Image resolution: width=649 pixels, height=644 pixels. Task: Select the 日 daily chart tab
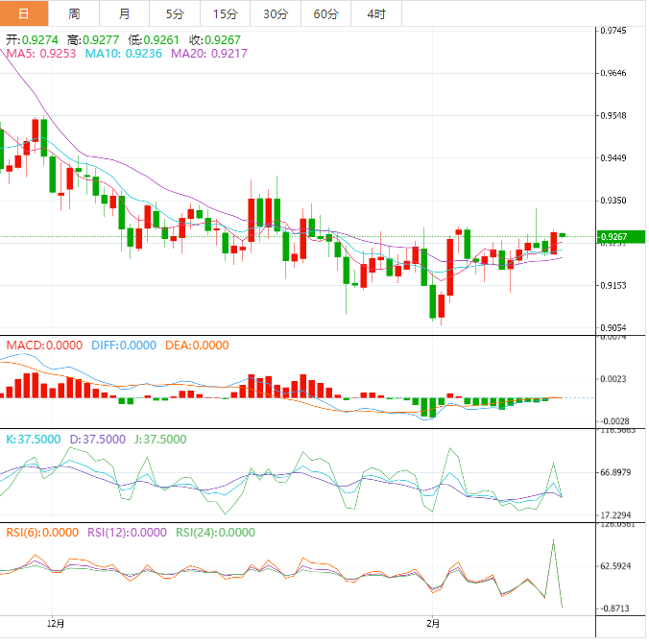24,13
